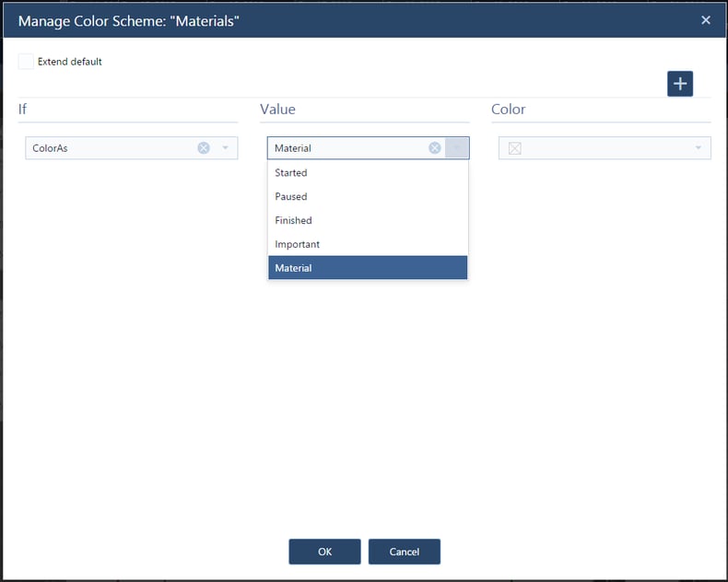728x582 pixels.
Task: Expand the ColorAs dropdown arrow
Action: tap(225, 148)
